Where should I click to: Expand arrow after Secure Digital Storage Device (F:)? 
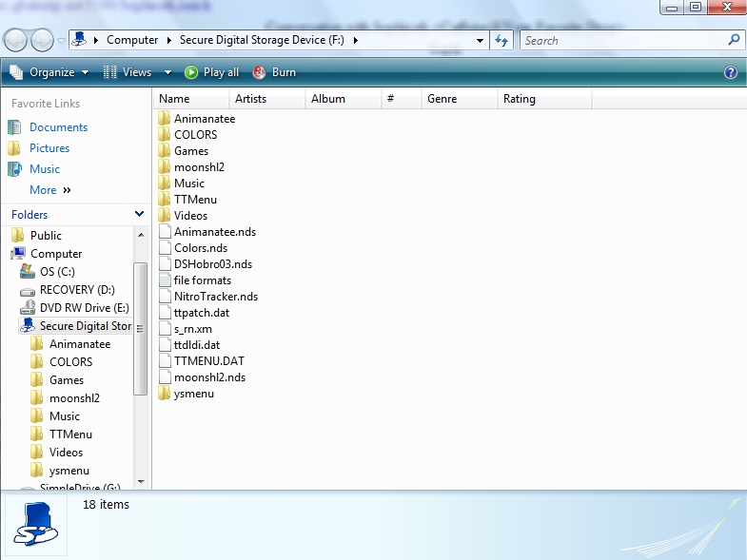coord(355,41)
